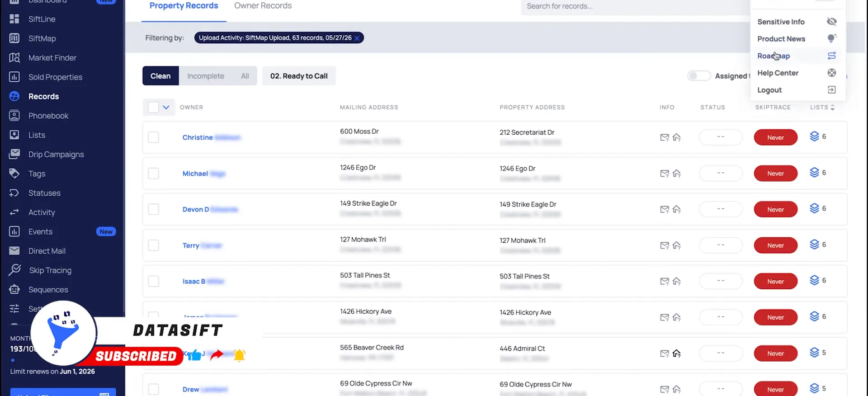This screenshot has width=868, height=396.
Task: Click the Clean filter button
Action: (160, 76)
